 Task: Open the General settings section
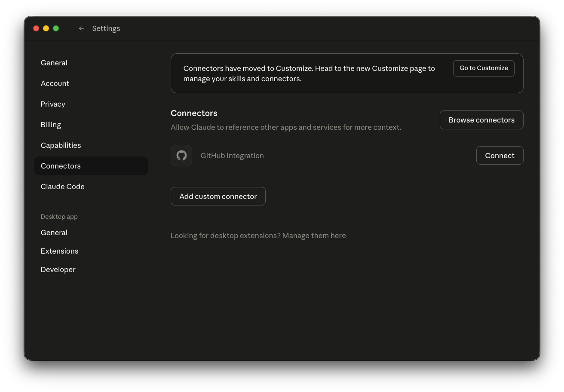point(91,63)
